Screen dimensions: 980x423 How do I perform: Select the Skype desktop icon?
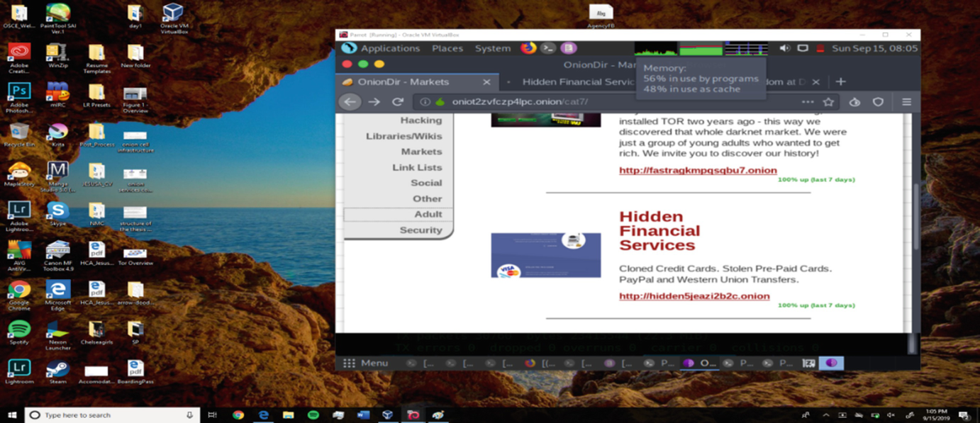(57, 213)
